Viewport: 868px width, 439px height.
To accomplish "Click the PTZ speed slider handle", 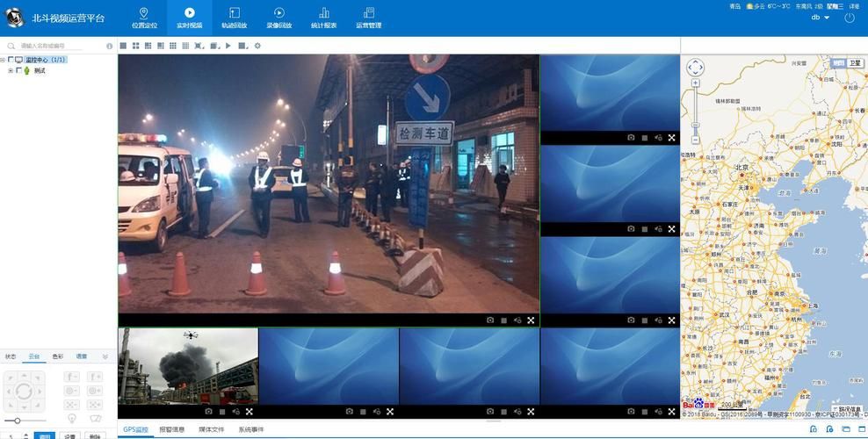I will point(16,421).
